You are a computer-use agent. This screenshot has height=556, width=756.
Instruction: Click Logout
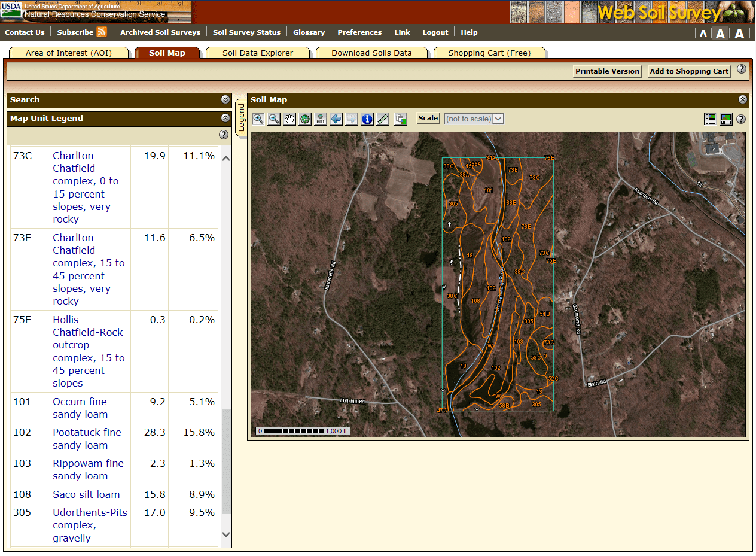point(435,32)
